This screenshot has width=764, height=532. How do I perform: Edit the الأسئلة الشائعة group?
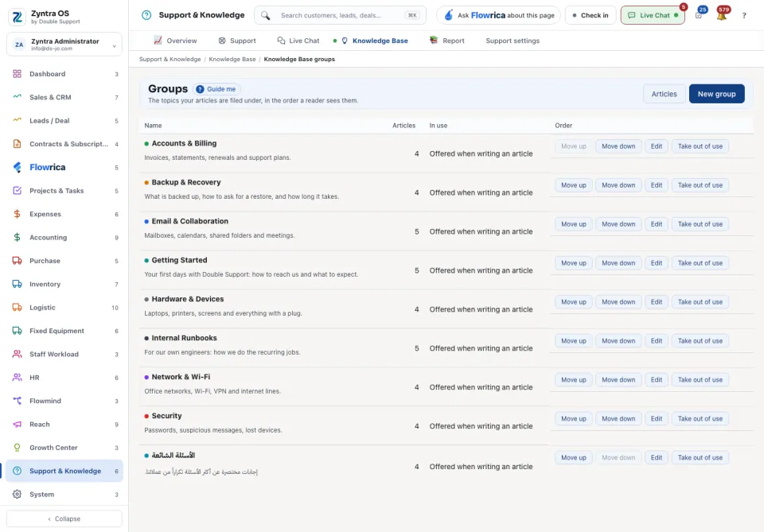(656, 457)
